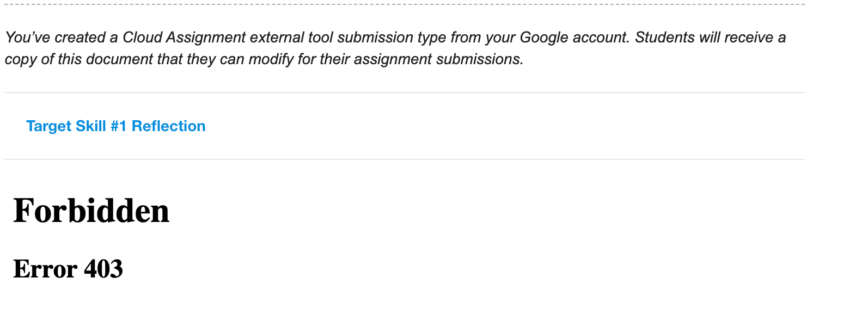The image size is (868, 321).
Task: Click the separator line above Forbidden
Action: tap(404, 159)
